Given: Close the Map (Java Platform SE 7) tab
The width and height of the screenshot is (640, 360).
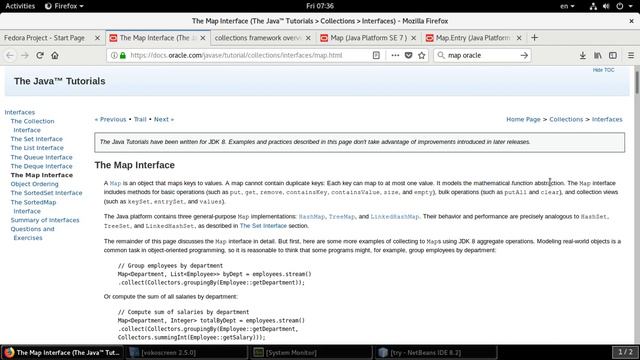Looking at the screenshot, I should 413,38.
